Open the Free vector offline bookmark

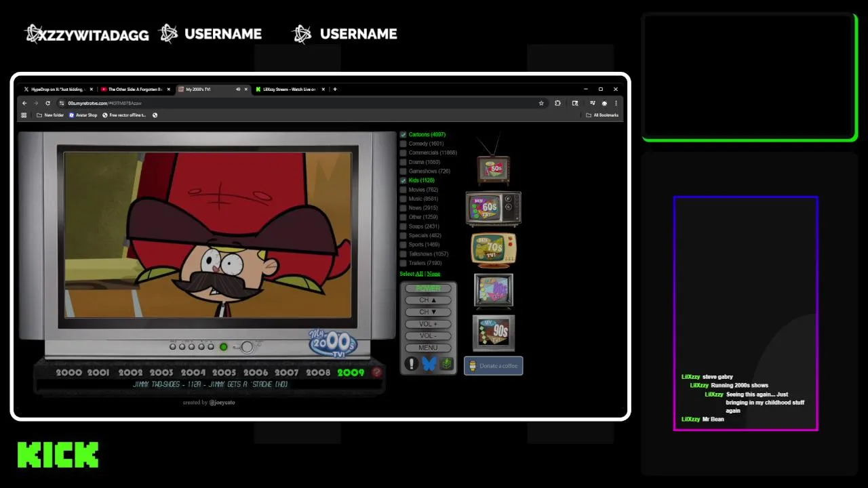[124, 115]
